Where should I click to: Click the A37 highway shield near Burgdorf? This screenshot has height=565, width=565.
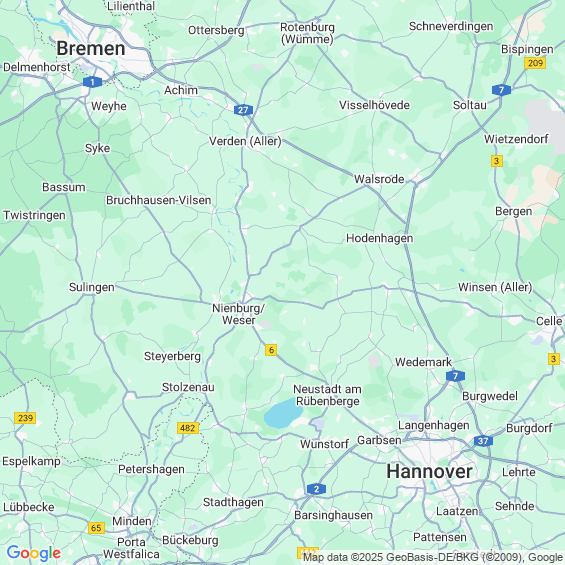(x=483, y=441)
